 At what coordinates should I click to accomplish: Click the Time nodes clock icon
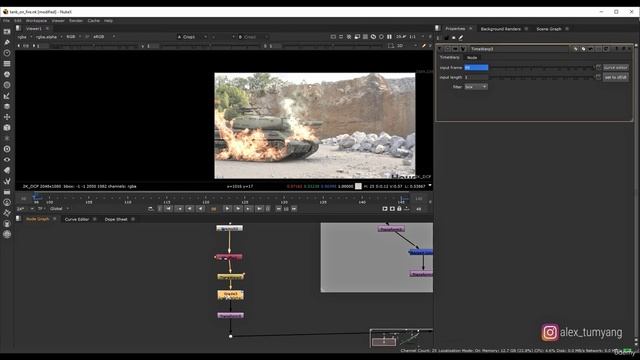7,53
